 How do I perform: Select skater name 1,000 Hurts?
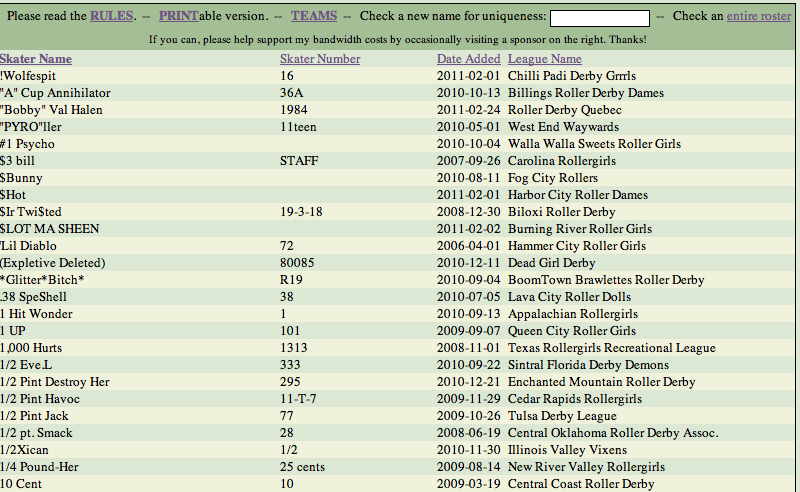coord(31,348)
